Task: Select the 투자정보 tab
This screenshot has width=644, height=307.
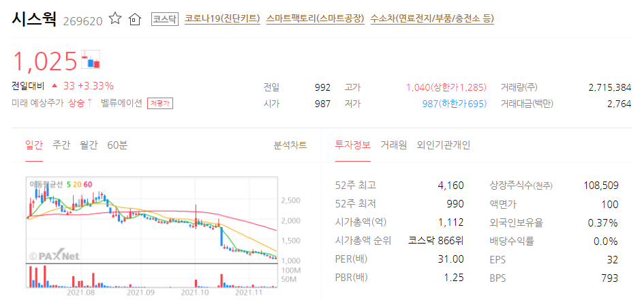Action: coord(353,145)
